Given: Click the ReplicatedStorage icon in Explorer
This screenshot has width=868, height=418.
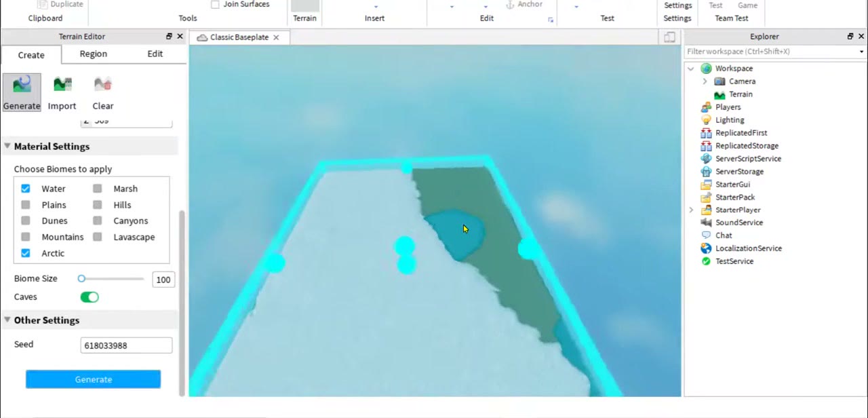Looking at the screenshot, I should 706,146.
